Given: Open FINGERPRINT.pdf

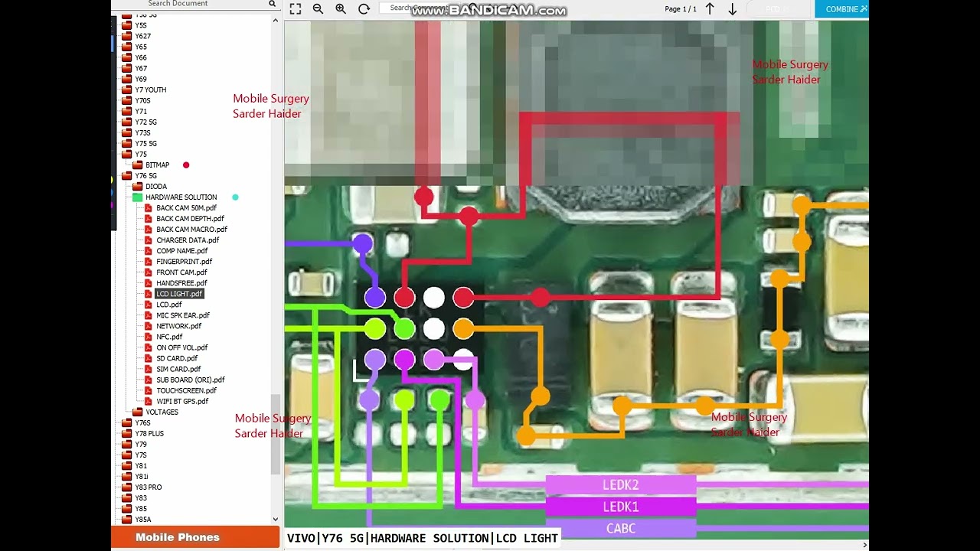Looking at the screenshot, I should point(184,261).
